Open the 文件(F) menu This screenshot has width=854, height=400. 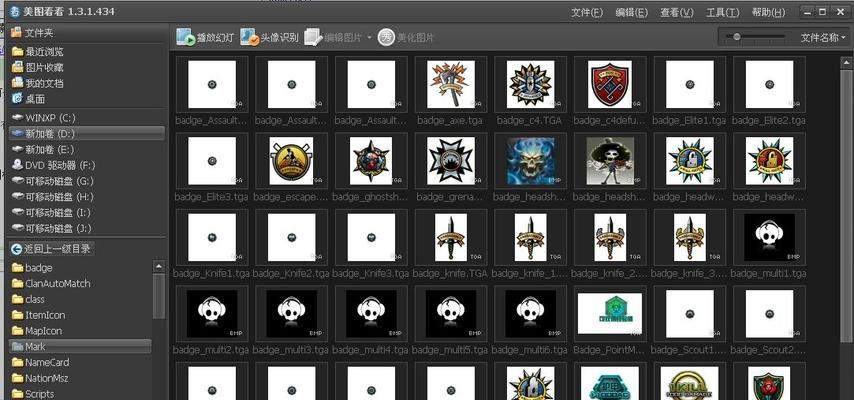click(587, 12)
